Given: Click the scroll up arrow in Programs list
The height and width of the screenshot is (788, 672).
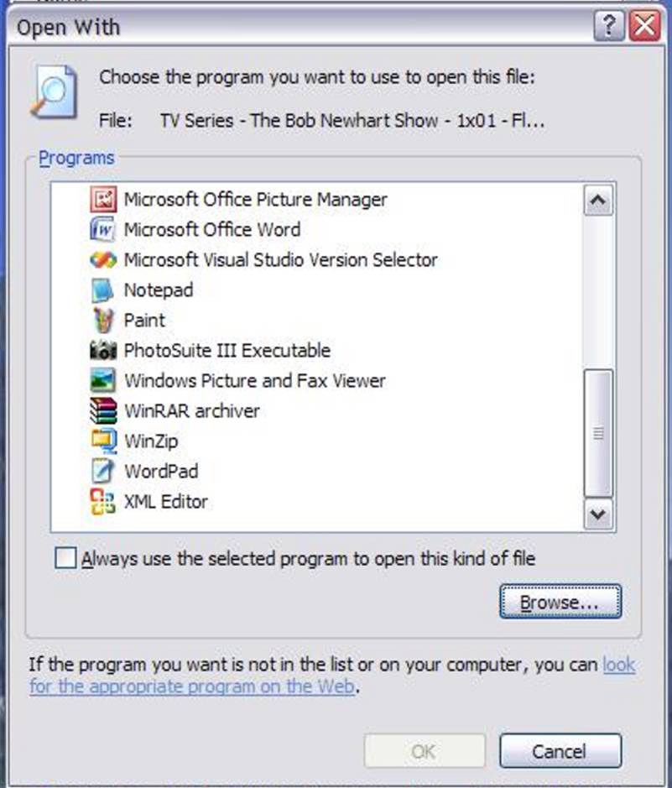Looking at the screenshot, I should [x=598, y=201].
